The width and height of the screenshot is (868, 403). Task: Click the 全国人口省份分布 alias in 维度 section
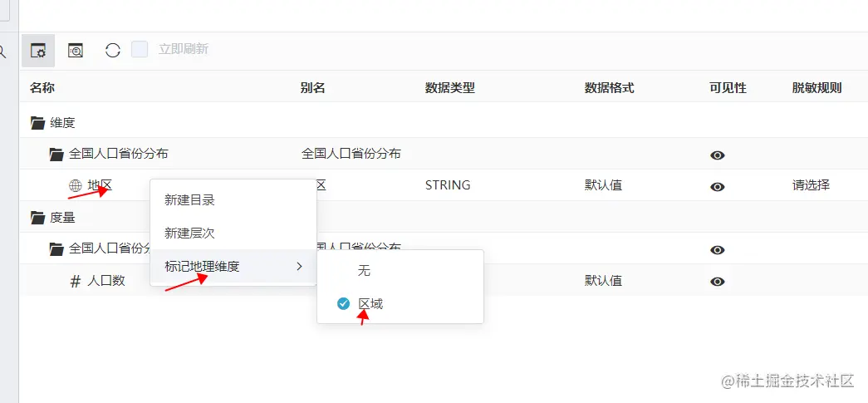point(351,154)
